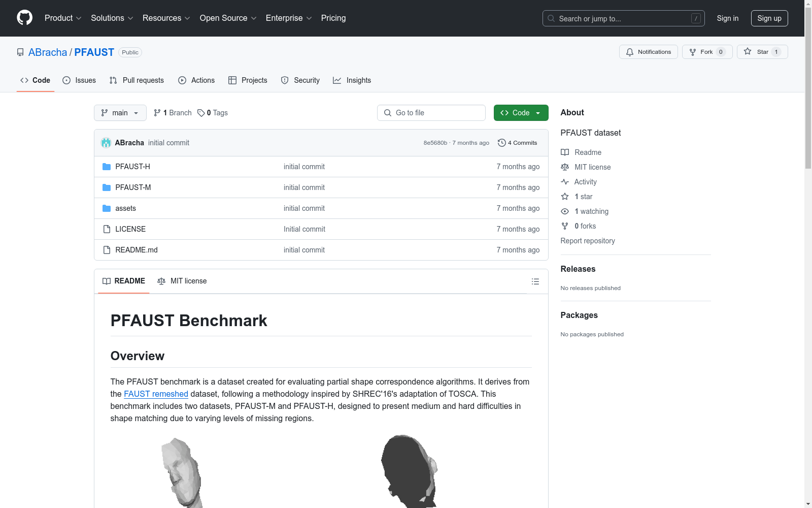The image size is (812, 508).
Task: Click the Notifications button
Action: pos(649,52)
